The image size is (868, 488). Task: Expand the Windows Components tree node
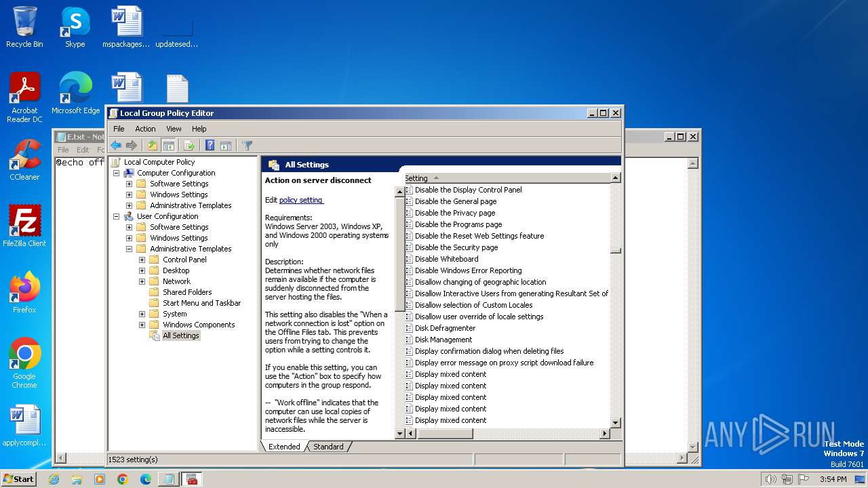point(142,325)
